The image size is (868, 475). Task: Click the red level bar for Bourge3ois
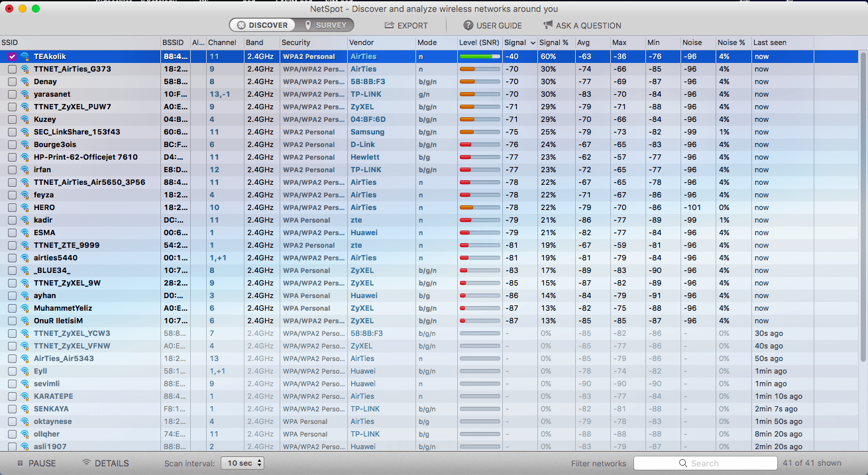(480, 144)
